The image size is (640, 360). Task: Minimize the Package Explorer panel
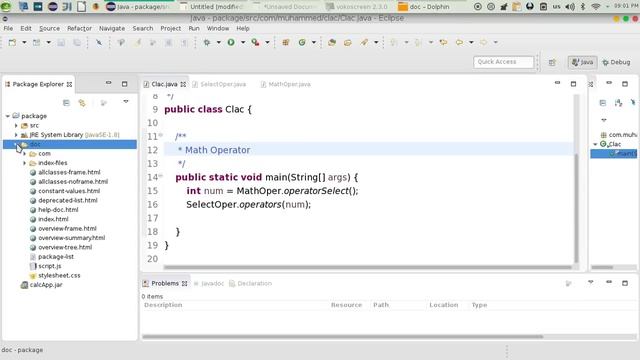[x=109, y=83]
